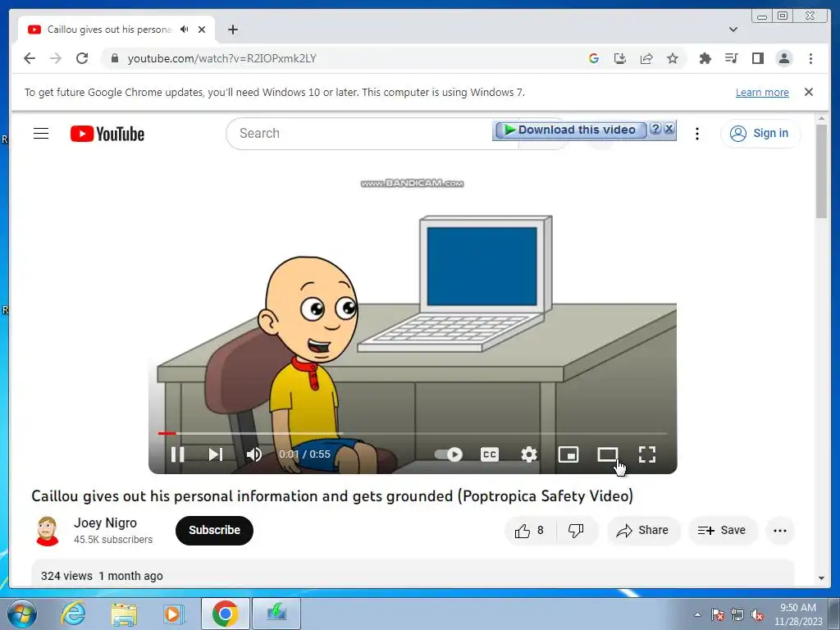The image size is (840, 630).
Task: Switch to theater mode
Action: pyautogui.click(x=608, y=454)
